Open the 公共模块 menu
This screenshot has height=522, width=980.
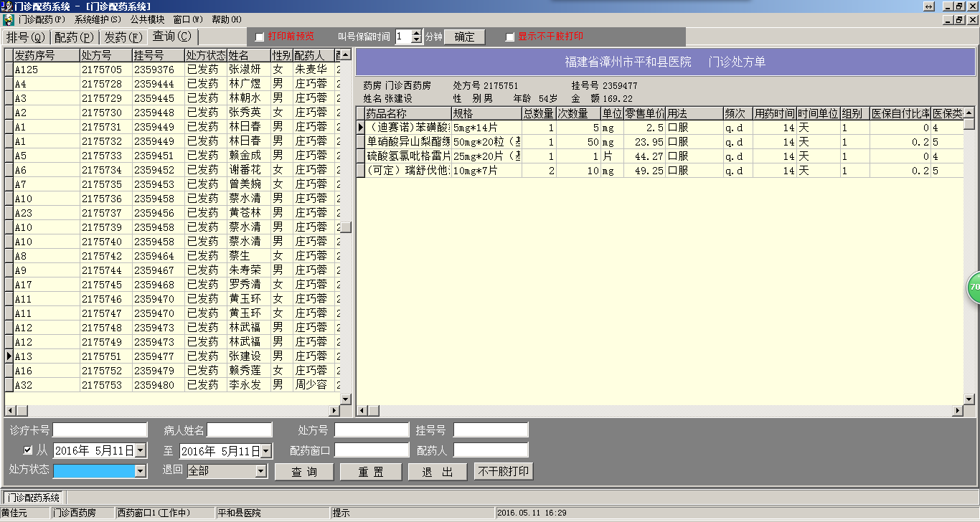tap(147, 19)
